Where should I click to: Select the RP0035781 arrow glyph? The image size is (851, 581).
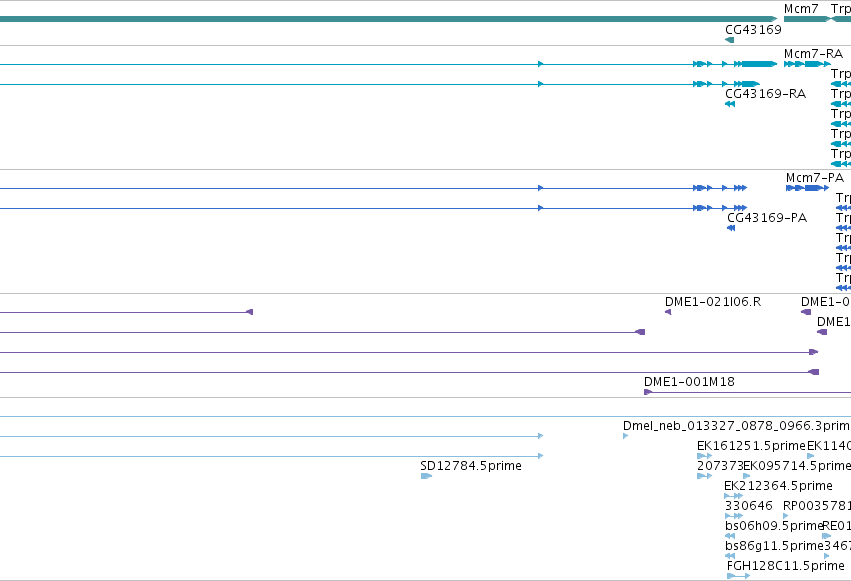(786, 516)
